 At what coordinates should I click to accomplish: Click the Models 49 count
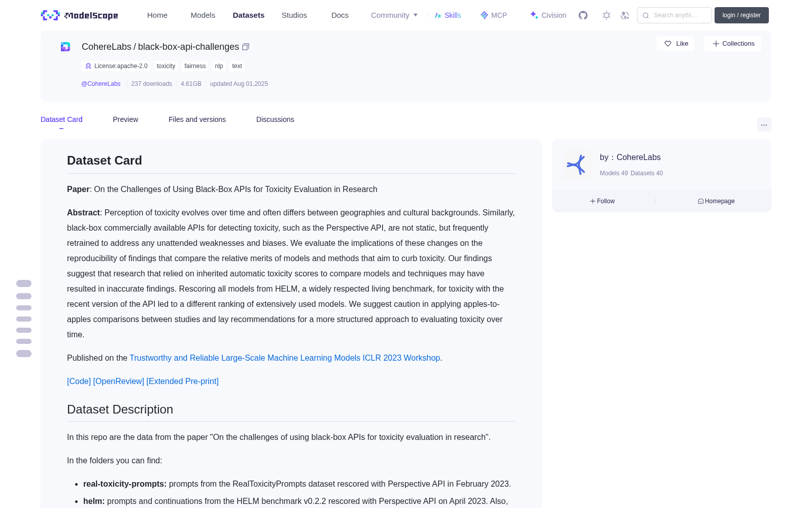click(614, 173)
